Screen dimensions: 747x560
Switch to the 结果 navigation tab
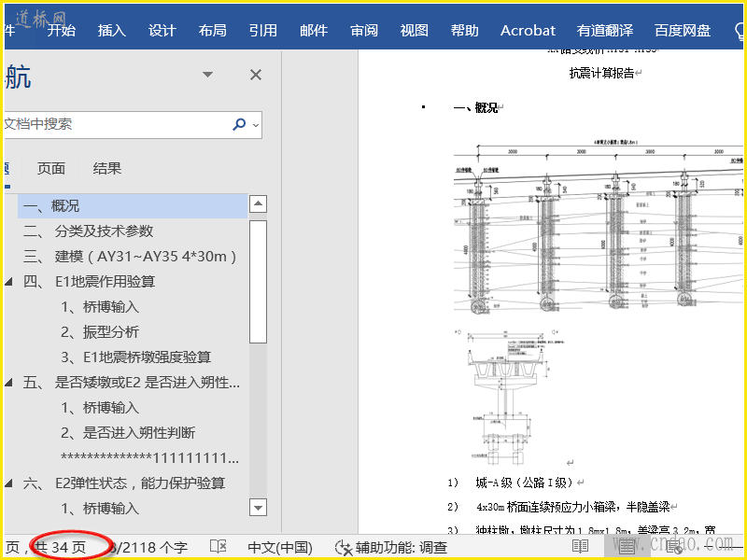(107, 168)
